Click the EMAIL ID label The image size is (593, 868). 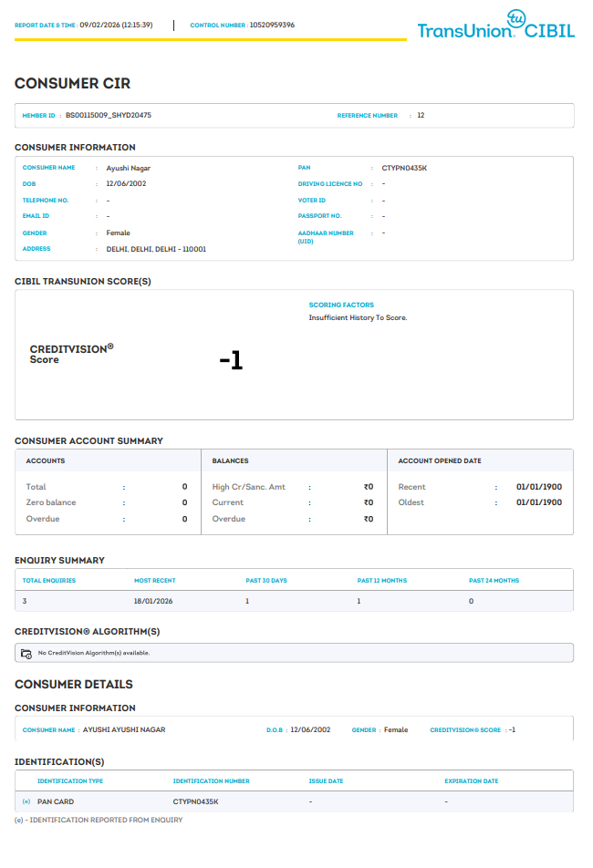pos(36,216)
